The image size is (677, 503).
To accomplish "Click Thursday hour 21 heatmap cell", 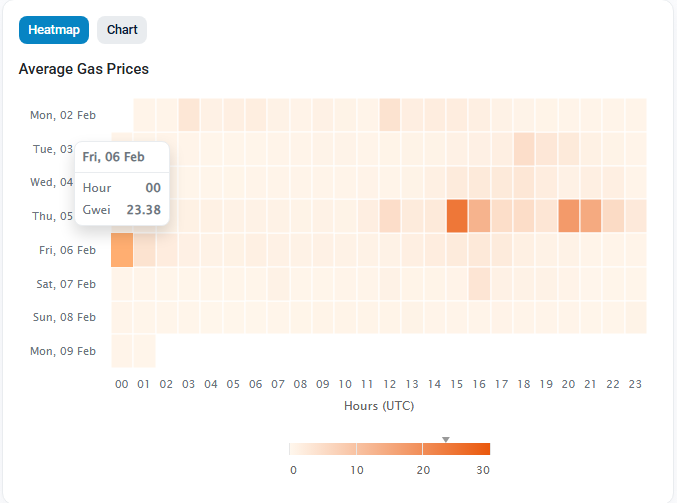I will click(x=591, y=216).
